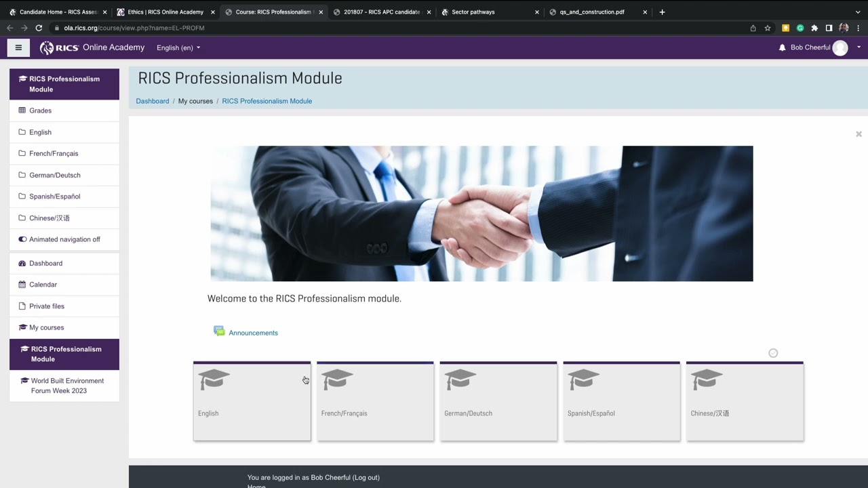The image size is (868, 488).
Task: Open Private files in the sidebar
Action: click(x=64, y=306)
